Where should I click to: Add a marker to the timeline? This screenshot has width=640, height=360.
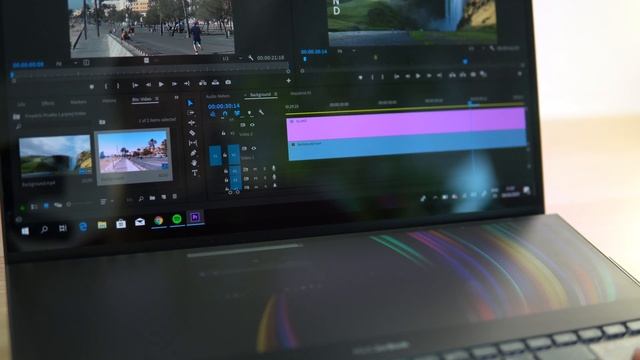249,113
